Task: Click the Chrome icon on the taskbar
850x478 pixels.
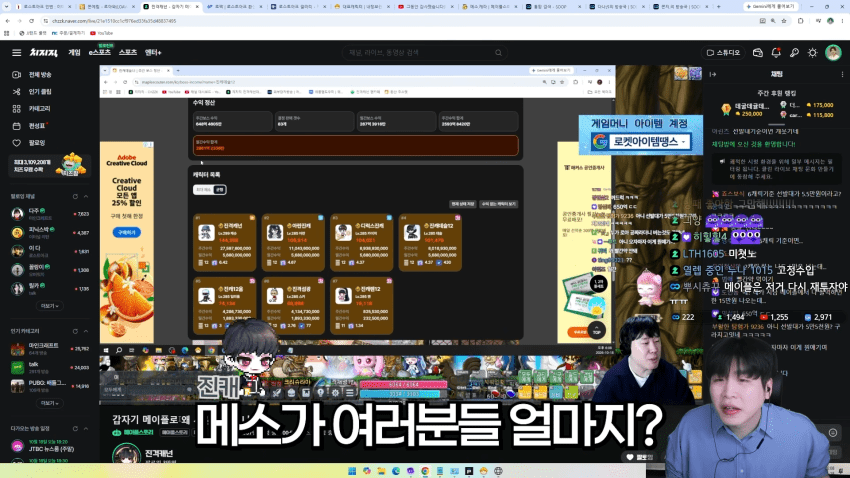Action: [426, 471]
